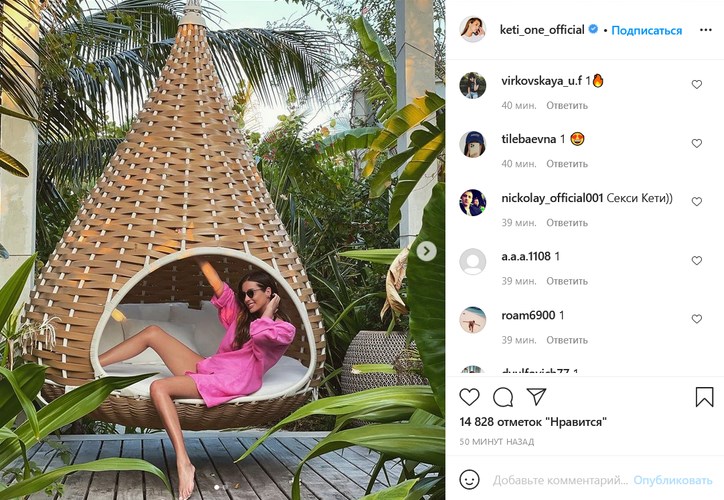
Task: Like nickolay_official001's comment
Action: (x=696, y=202)
